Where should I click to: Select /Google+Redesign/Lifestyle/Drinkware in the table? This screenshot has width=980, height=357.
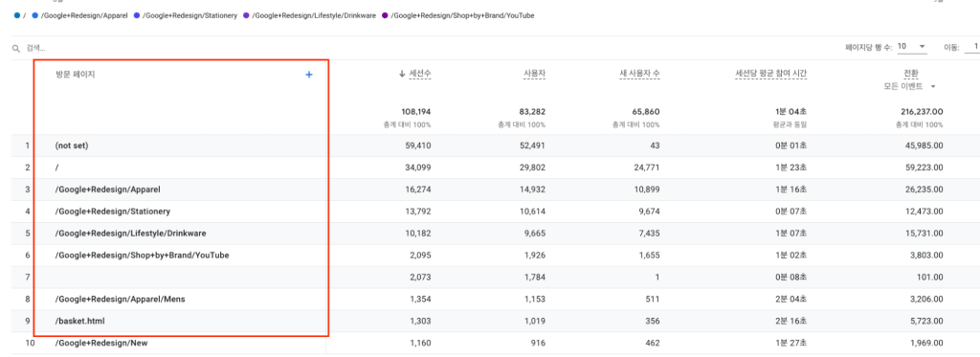(x=130, y=234)
